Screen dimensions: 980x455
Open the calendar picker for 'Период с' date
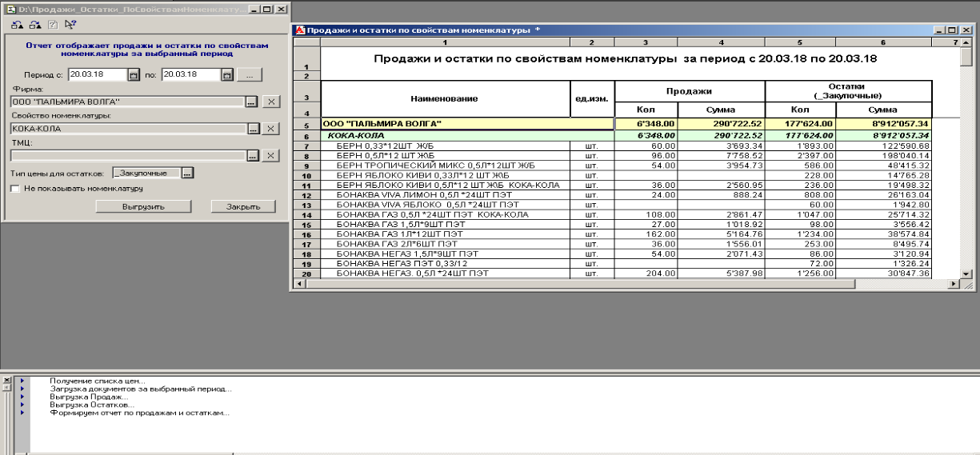click(x=133, y=74)
